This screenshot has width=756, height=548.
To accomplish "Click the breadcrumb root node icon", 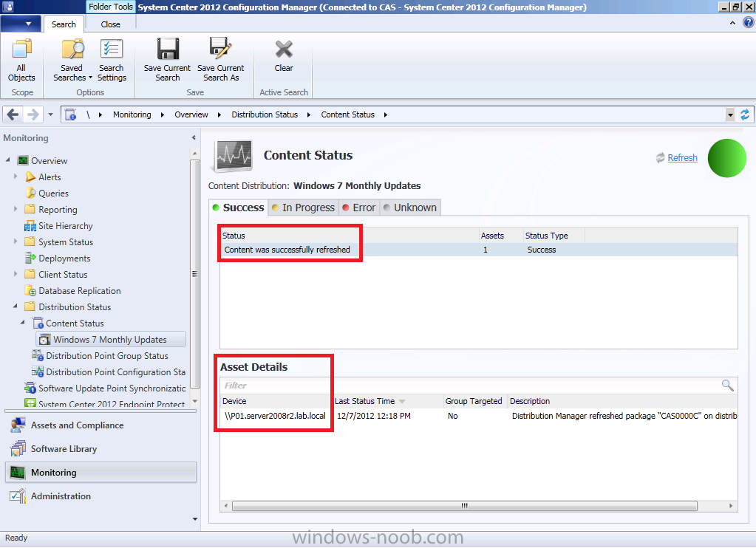I will tap(71, 114).
